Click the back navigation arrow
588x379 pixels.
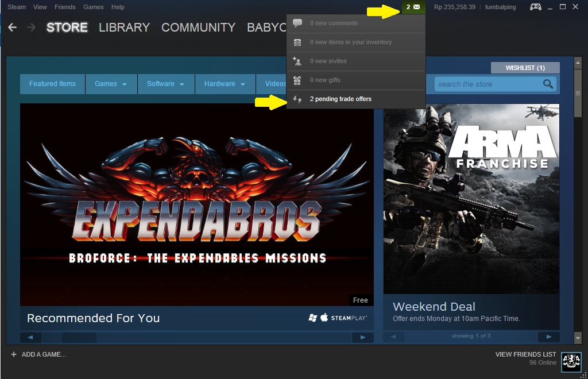tap(12, 28)
